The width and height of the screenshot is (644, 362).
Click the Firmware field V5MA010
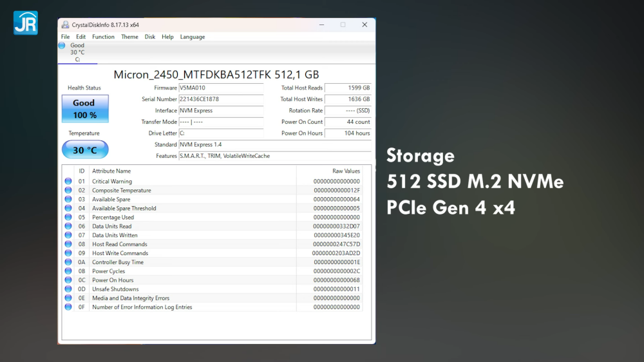point(221,88)
